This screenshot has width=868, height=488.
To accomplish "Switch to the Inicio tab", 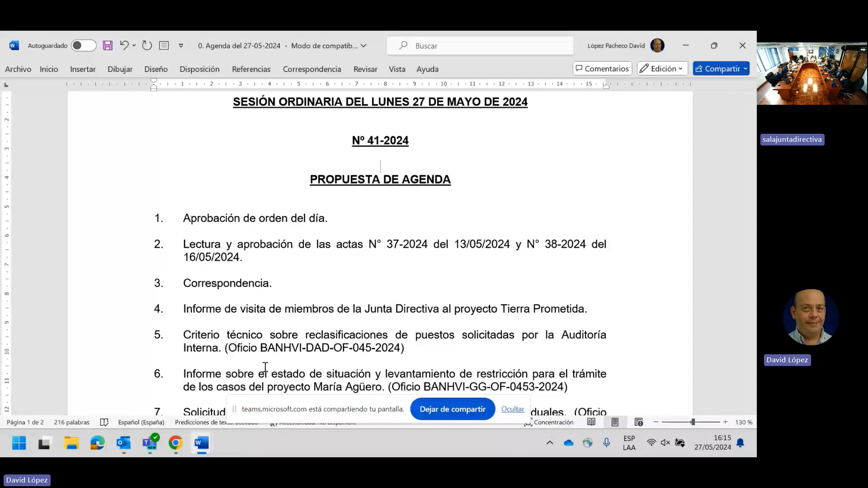I will pos(49,69).
